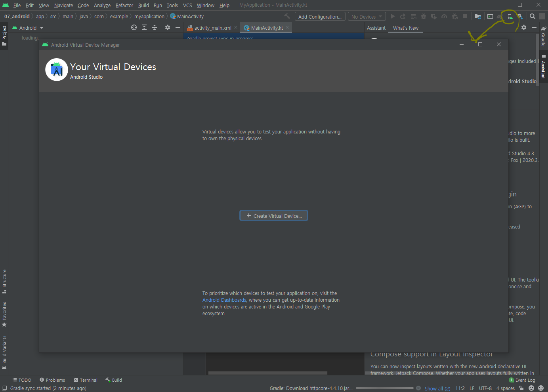Open Project Structure from toolbar icon
548x392 pixels.
478,16
